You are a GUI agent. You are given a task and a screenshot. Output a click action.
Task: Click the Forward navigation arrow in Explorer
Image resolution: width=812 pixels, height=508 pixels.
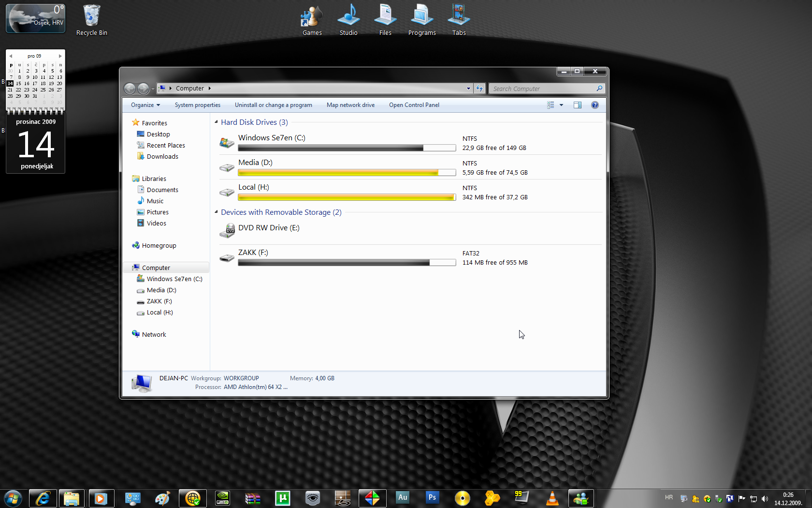tap(144, 89)
